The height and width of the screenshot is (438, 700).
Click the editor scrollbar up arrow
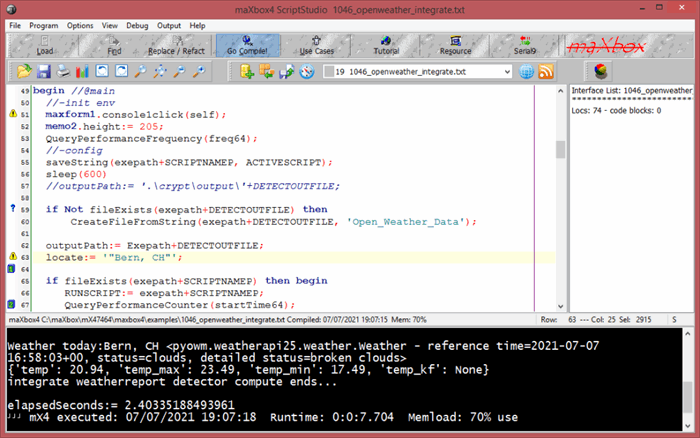(560, 91)
